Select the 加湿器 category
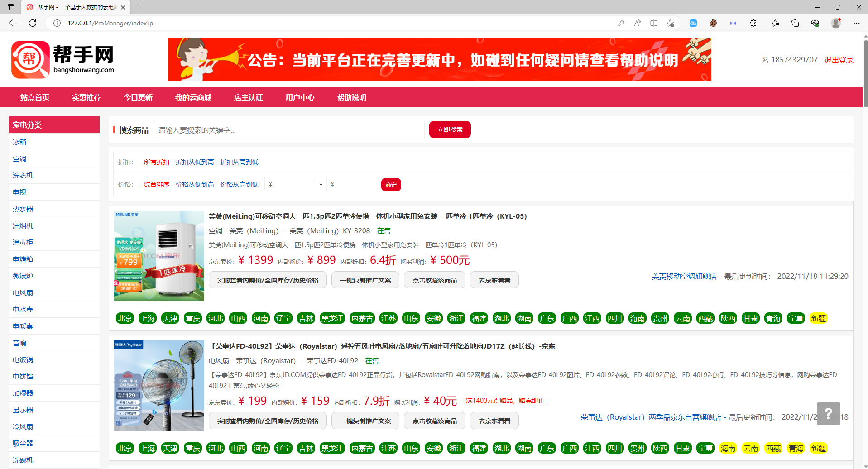 [23, 393]
